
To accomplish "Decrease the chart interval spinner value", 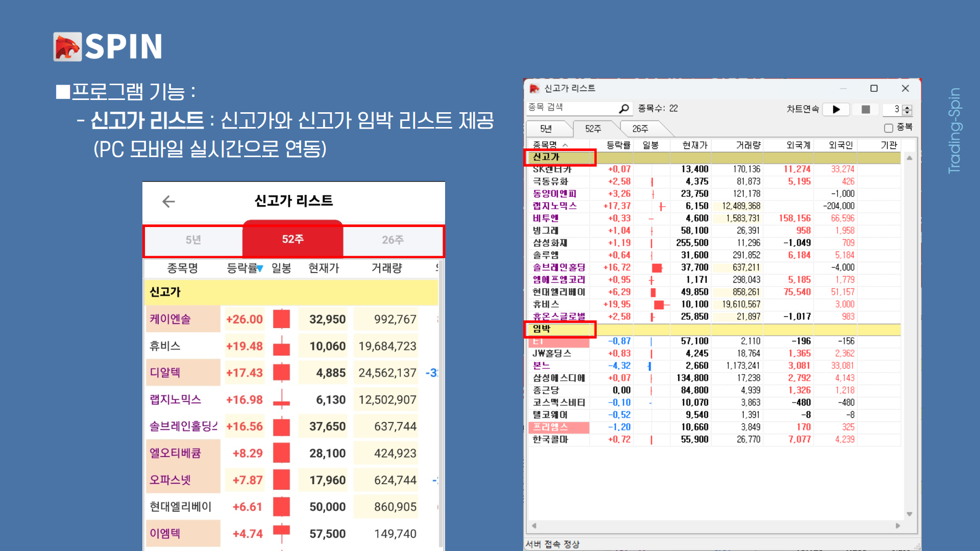I will 907,112.
